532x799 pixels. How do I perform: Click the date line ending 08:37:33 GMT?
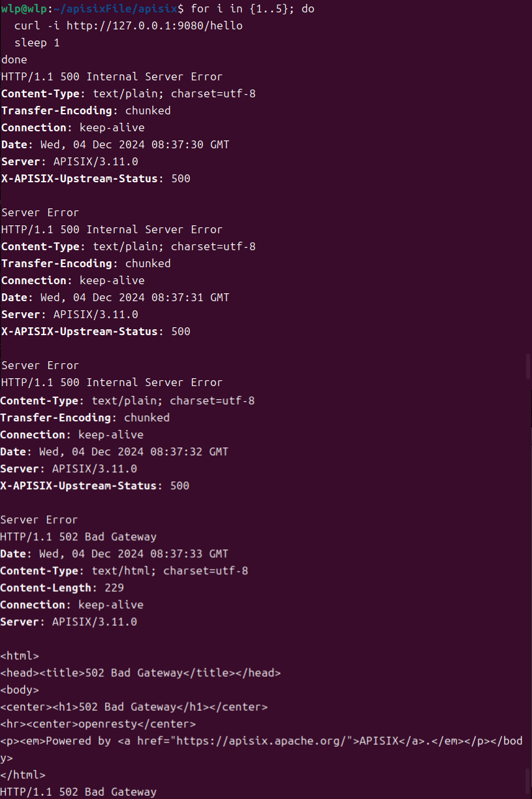(114, 553)
